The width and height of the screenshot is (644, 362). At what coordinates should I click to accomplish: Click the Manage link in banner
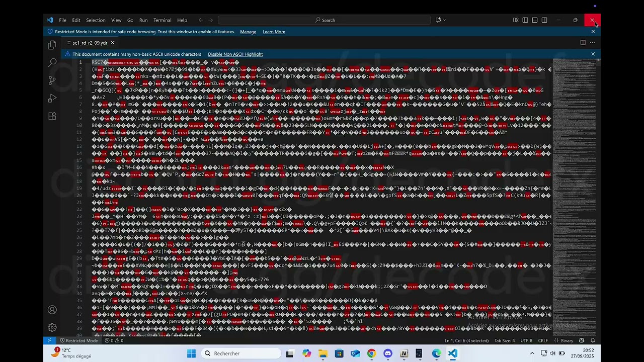tap(248, 32)
